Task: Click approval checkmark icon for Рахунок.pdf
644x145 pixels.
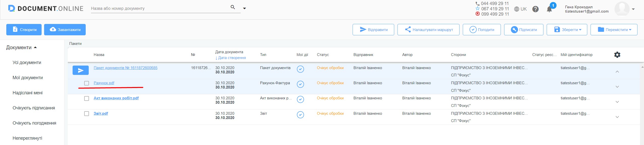Action: click(x=300, y=84)
